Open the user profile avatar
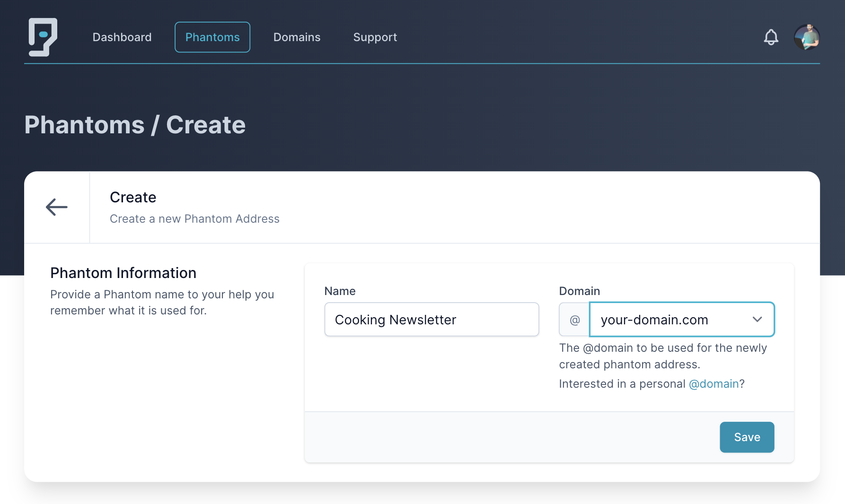 807,37
